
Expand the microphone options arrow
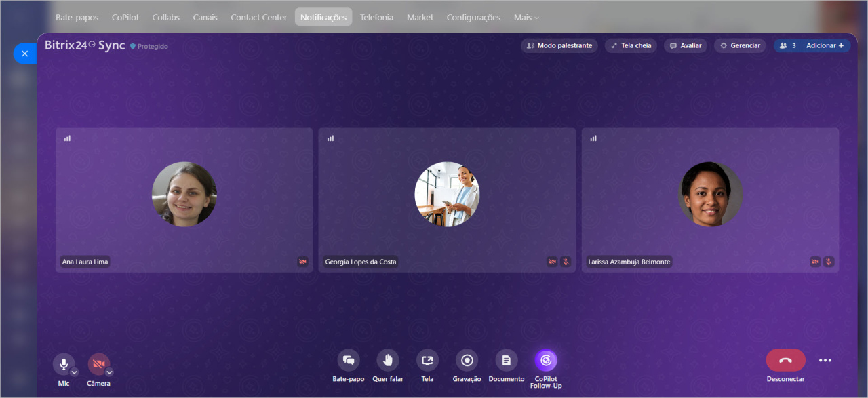75,372
